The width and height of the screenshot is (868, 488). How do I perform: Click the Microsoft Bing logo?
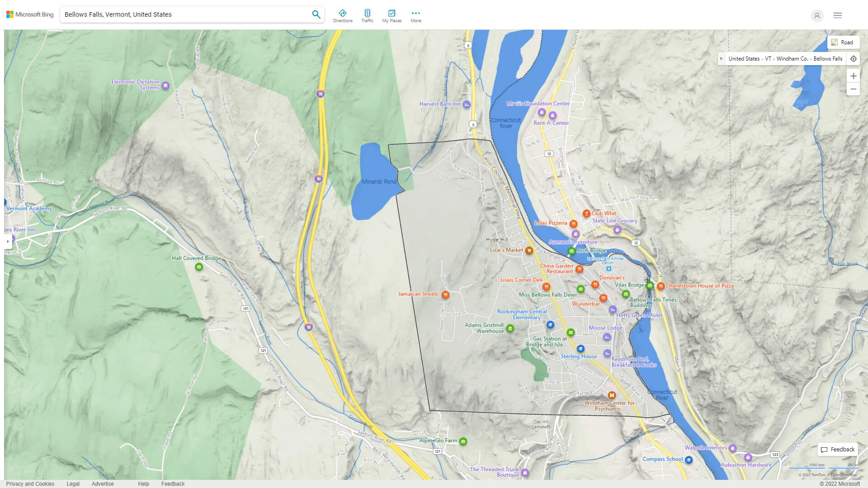coord(29,14)
